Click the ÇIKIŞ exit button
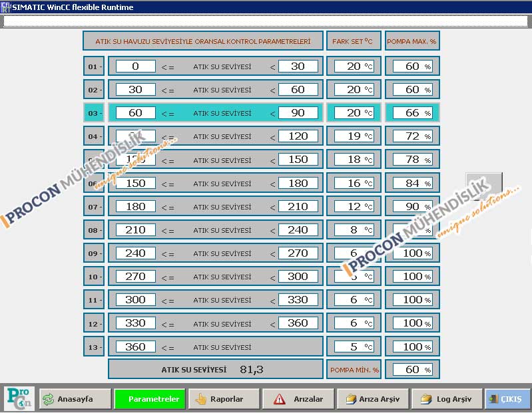 pyautogui.click(x=507, y=399)
